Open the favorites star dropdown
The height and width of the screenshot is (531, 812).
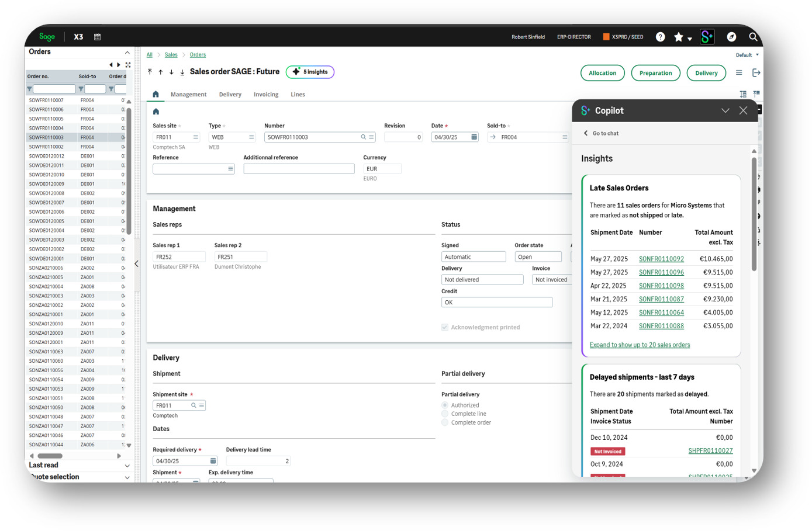(x=682, y=37)
